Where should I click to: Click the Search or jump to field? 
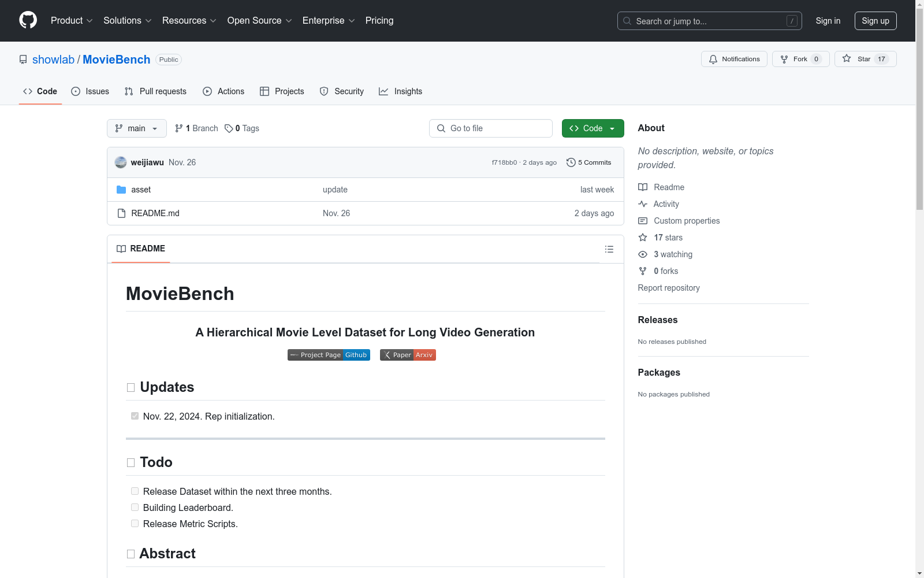710,21
